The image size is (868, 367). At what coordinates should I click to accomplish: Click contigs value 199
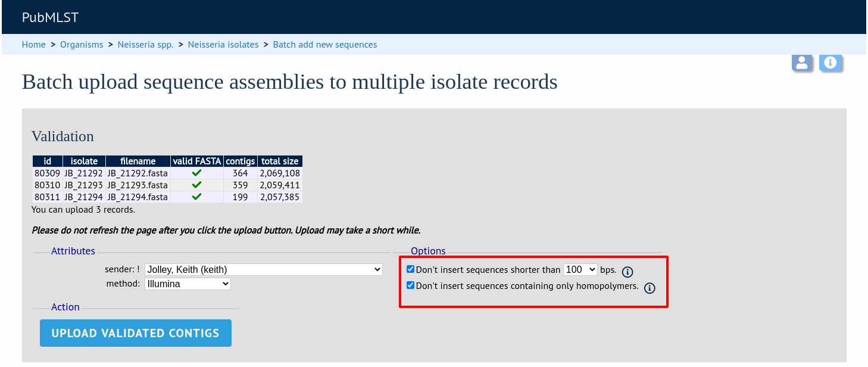pos(241,197)
